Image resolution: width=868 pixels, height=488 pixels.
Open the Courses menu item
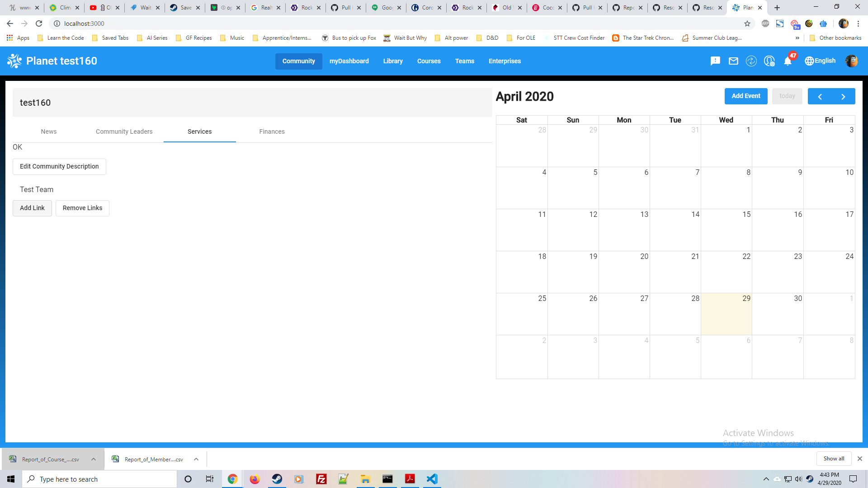click(429, 61)
